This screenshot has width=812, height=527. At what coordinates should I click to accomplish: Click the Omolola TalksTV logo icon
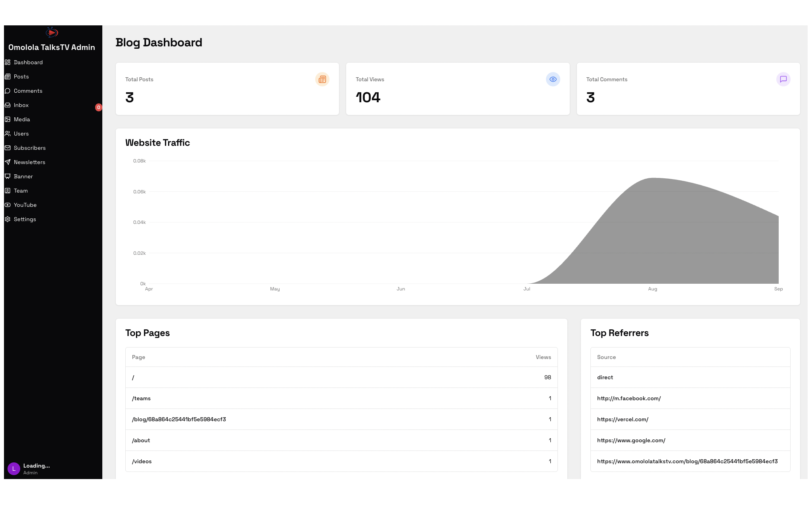[52, 32]
